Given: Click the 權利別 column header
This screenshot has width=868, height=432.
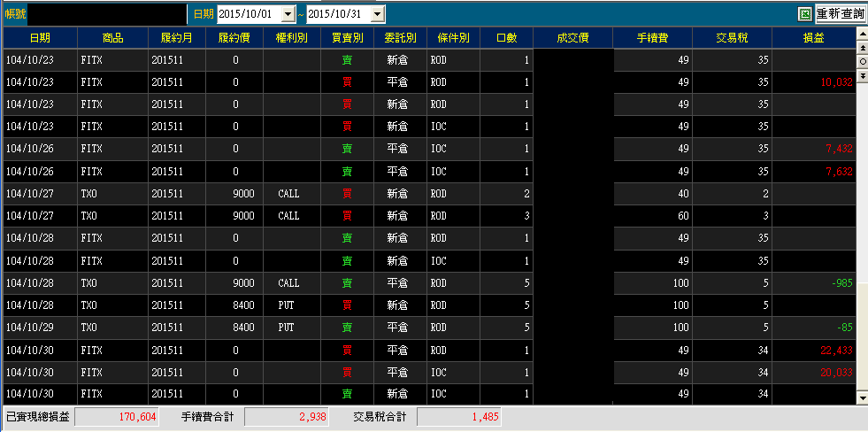Looking at the screenshot, I should click(292, 38).
